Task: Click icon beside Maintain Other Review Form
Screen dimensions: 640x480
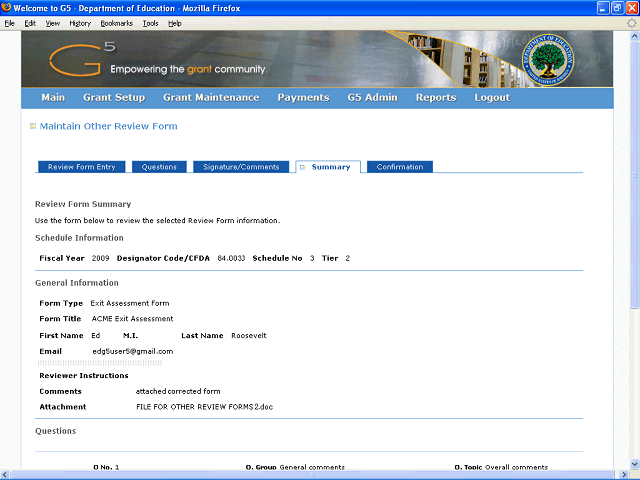Action: click(33, 126)
